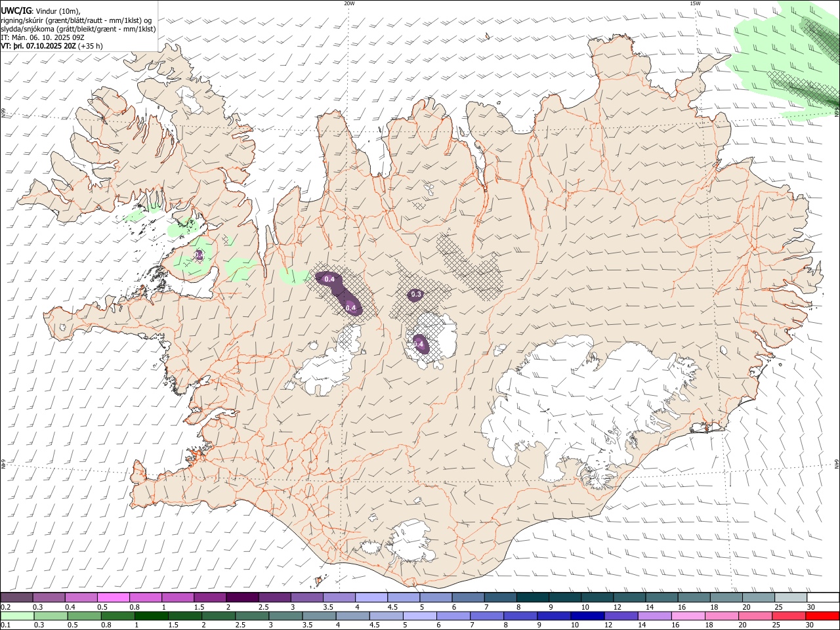Screen dimensions: 840x630
Task: Click the southern 0.4 label in the western purple patch
Action: (350, 308)
